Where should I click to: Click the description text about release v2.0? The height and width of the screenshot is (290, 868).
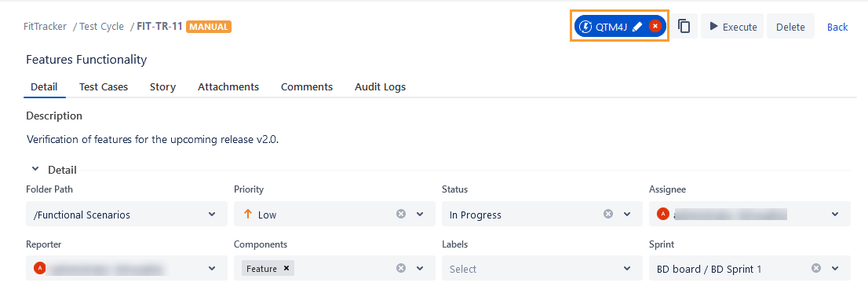(152, 139)
